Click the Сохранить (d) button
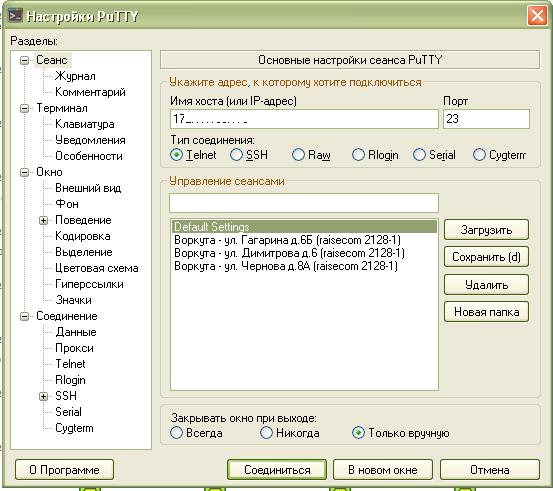 [x=486, y=257]
